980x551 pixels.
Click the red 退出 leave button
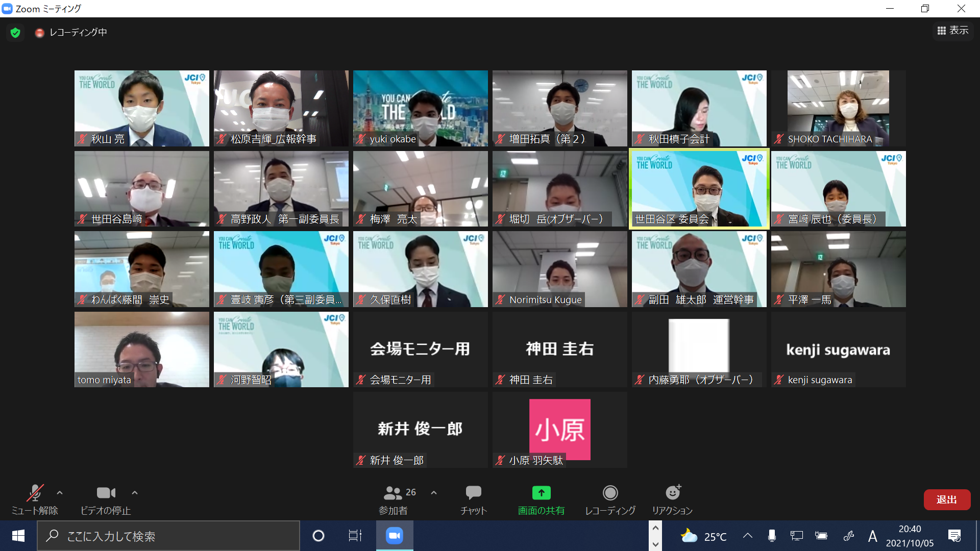(946, 499)
